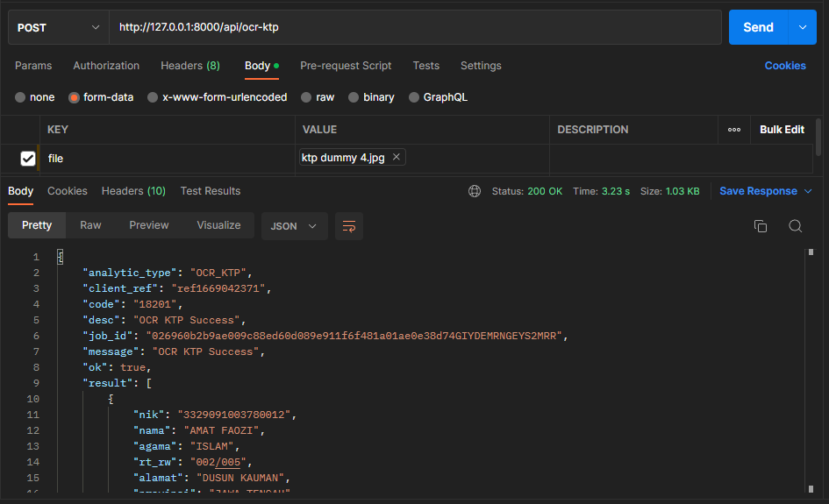Select the binary body radio option
The width and height of the screenshot is (829, 504).
coord(354,97)
